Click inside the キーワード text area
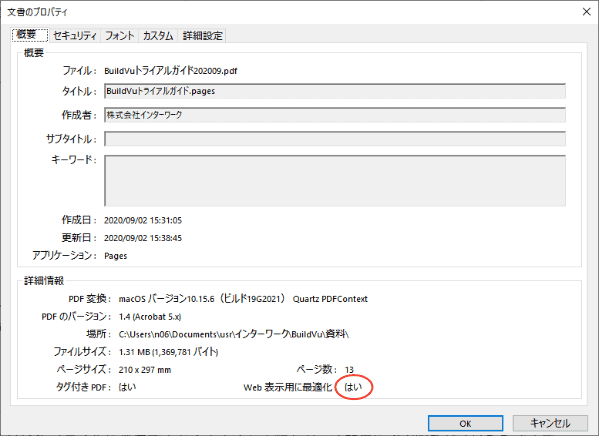 pyautogui.click(x=334, y=177)
